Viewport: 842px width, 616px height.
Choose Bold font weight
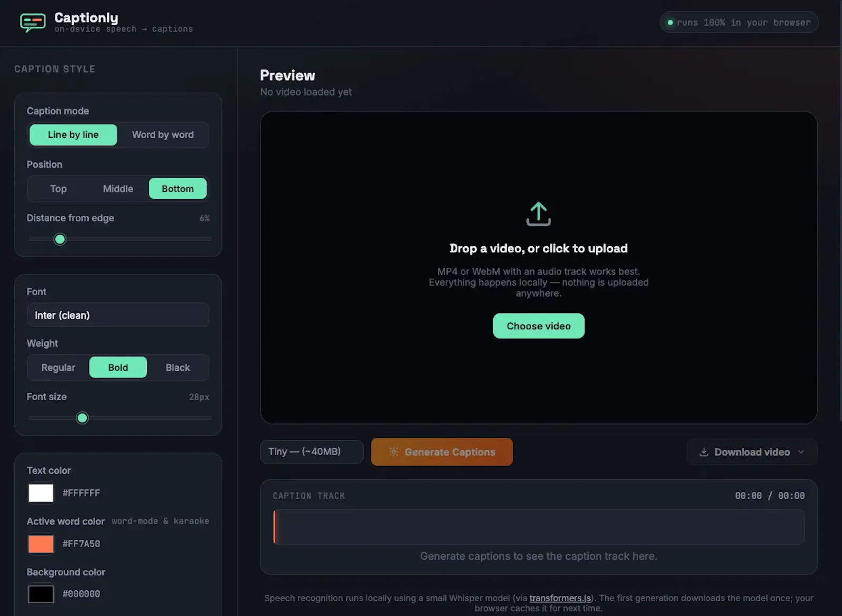click(118, 368)
